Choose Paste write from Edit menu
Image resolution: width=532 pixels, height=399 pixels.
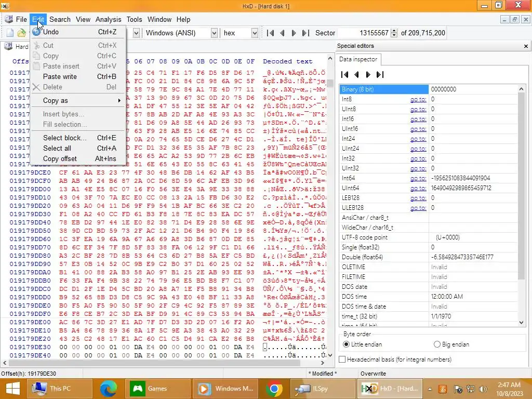point(78,77)
